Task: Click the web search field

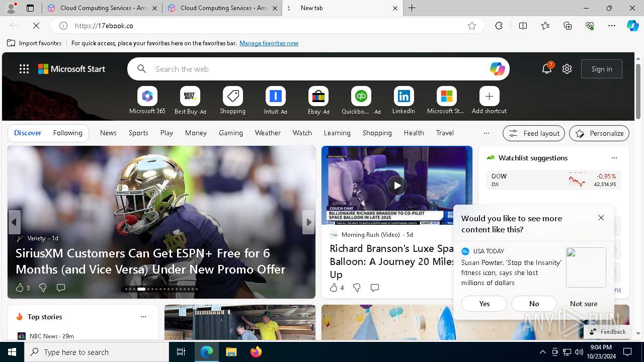Action: pos(318,69)
